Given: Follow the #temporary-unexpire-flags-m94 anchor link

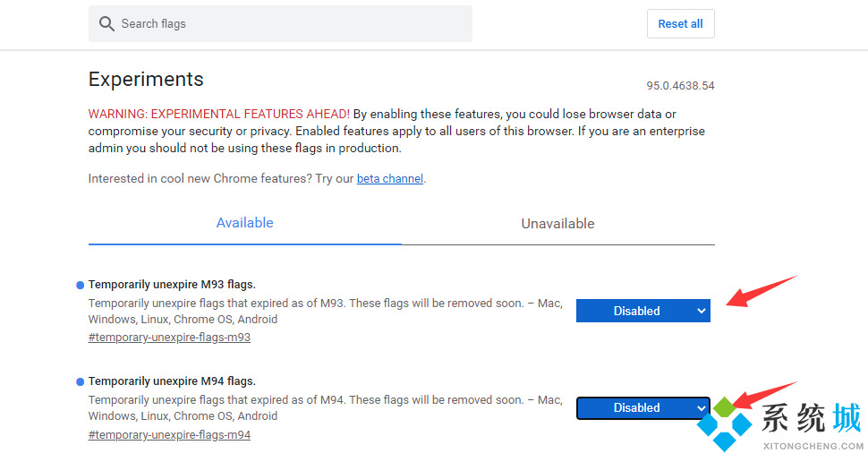Looking at the screenshot, I should click(x=169, y=435).
